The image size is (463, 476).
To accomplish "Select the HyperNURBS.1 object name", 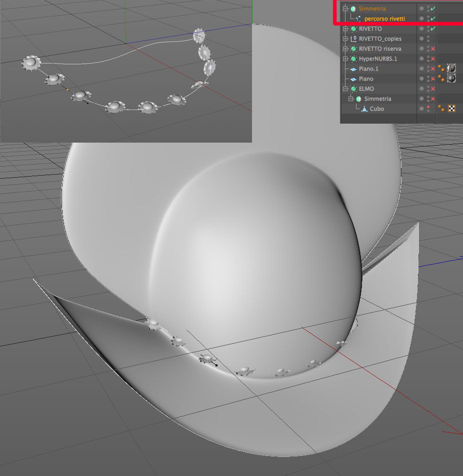I will [378, 59].
